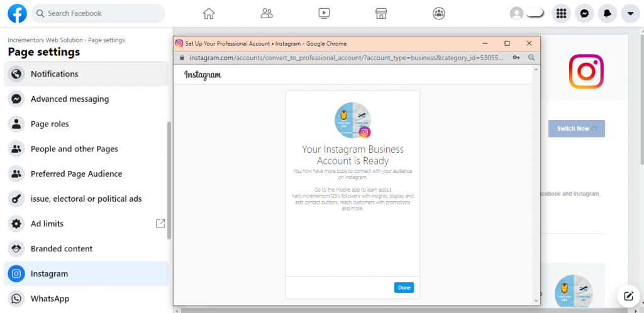This screenshot has width=644, height=313.
Task: Click the new message compose icon
Action: [x=628, y=296]
